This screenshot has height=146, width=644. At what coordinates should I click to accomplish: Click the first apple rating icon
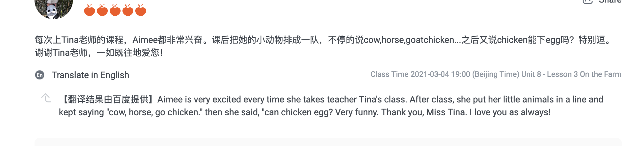(x=90, y=11)
